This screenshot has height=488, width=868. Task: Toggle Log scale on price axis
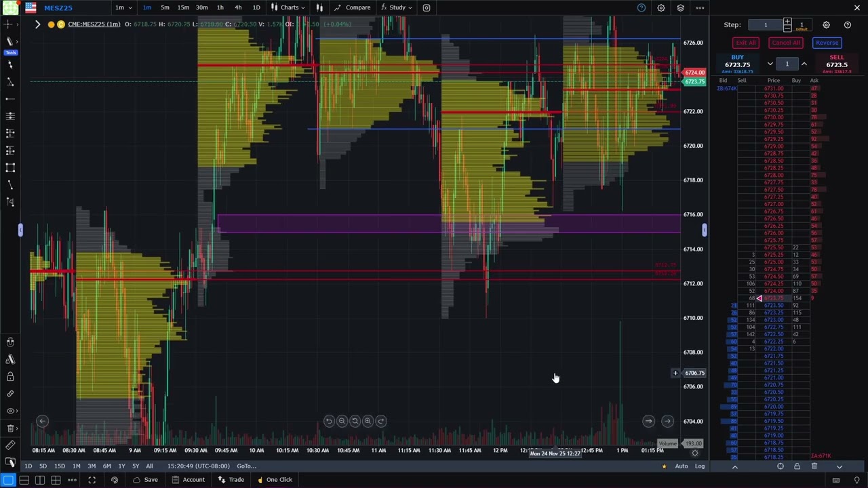click(x=699, y=466)
